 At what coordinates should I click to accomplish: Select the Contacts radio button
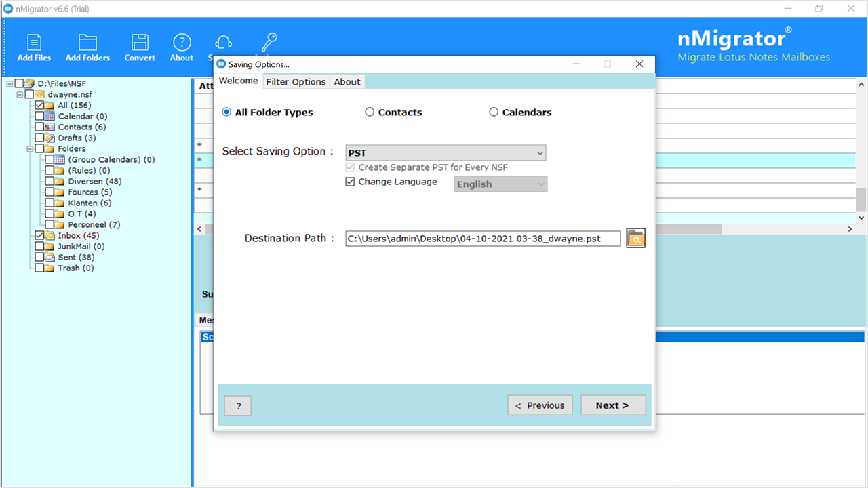click(370, 113)
